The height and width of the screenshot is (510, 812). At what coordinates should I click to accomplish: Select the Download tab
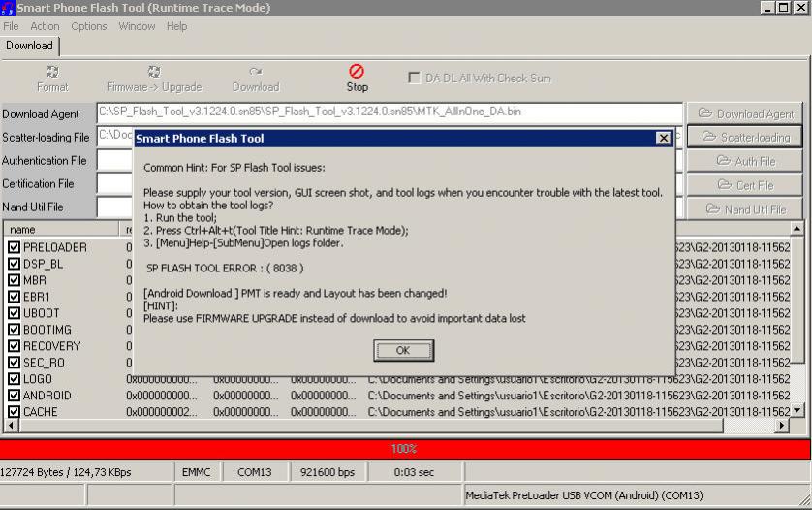click(x=29, y=46)
